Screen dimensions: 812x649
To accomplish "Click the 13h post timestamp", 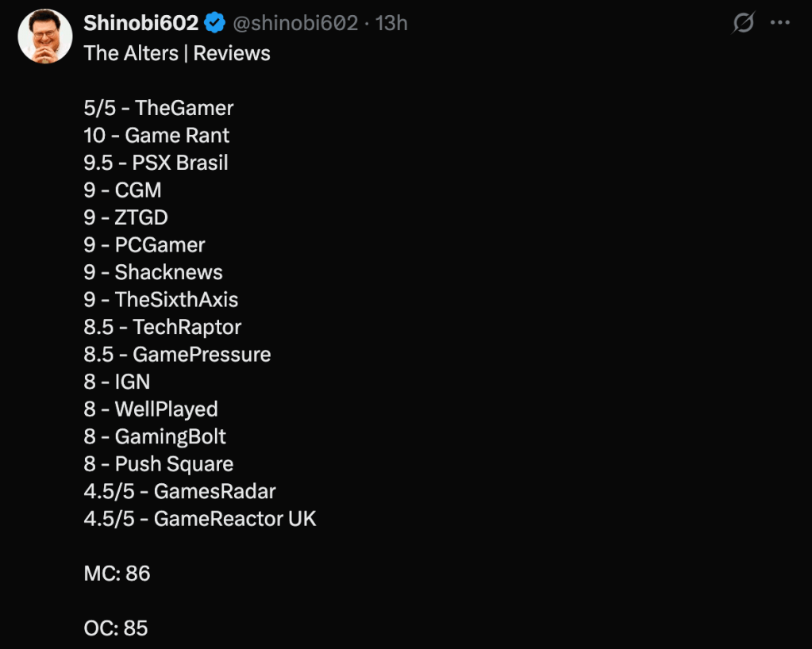I will pos(391,24).
